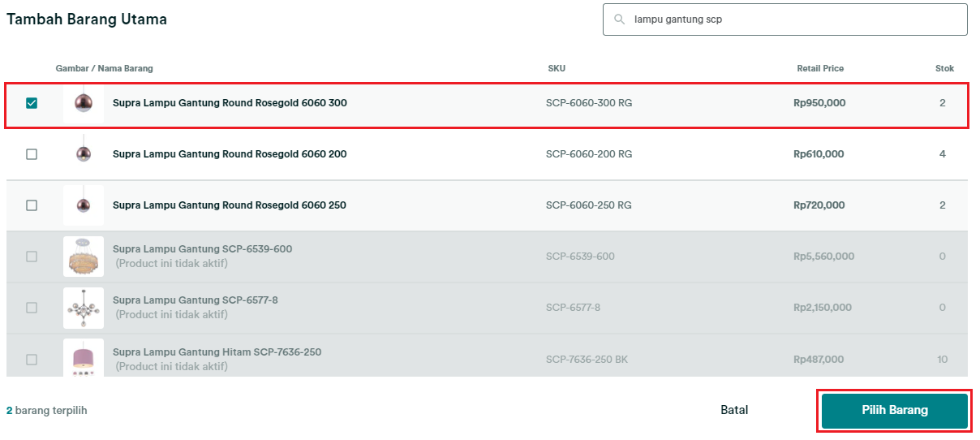980x440 pixels.
Task: Click price cell Rp610,000
Action: pyautogui.click(x=819, y=154)
